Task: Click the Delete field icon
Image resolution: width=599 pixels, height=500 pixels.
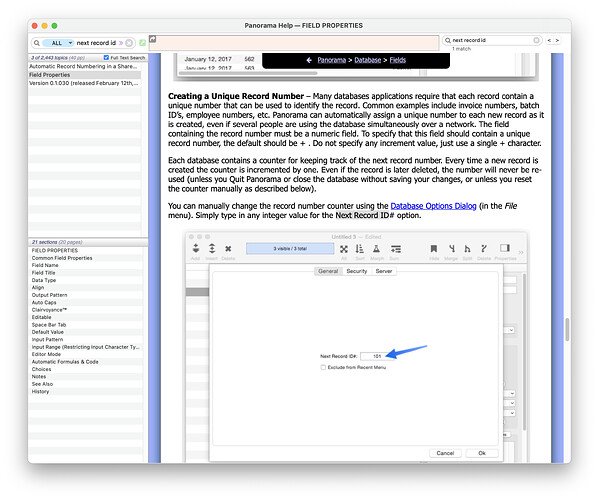Action: coord(484,249)
